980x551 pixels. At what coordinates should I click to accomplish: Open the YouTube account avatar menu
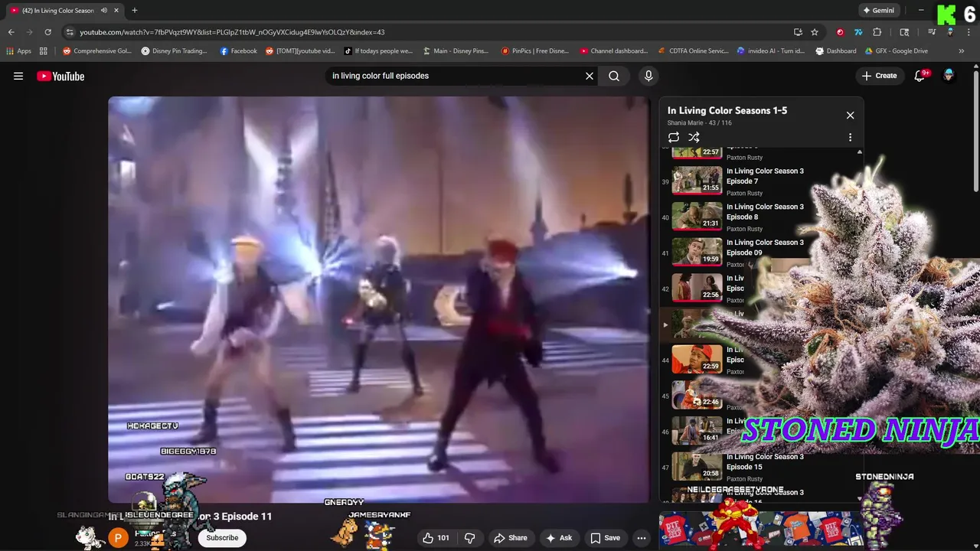[x=949, y=76]
